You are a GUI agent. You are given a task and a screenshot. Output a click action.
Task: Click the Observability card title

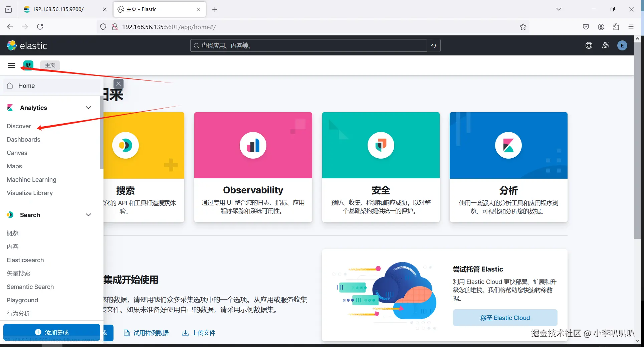click(253, 190)
